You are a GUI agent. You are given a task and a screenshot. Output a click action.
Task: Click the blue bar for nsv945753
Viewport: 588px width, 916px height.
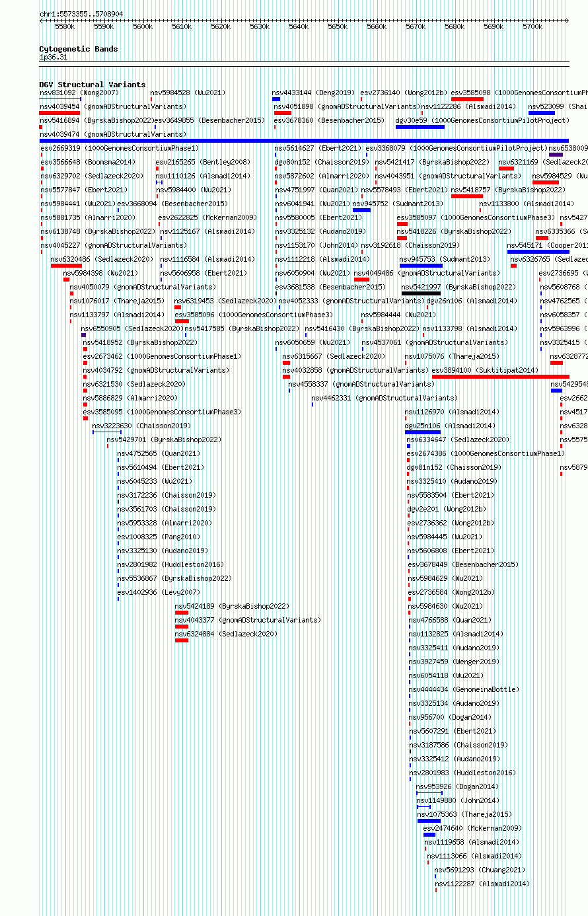(x=420, y=266)
